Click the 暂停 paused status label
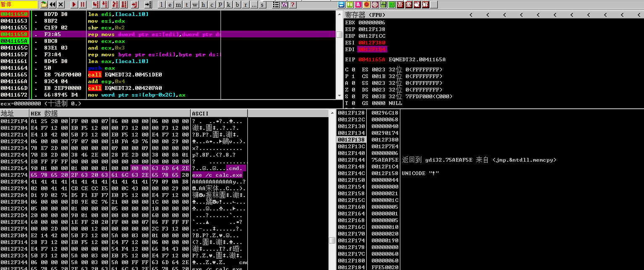644x270 pixels. (x=19, y=5)
